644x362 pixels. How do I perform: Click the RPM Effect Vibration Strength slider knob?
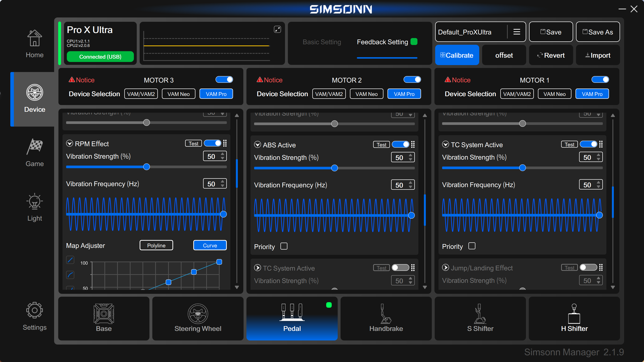click(x=147, y=167)
